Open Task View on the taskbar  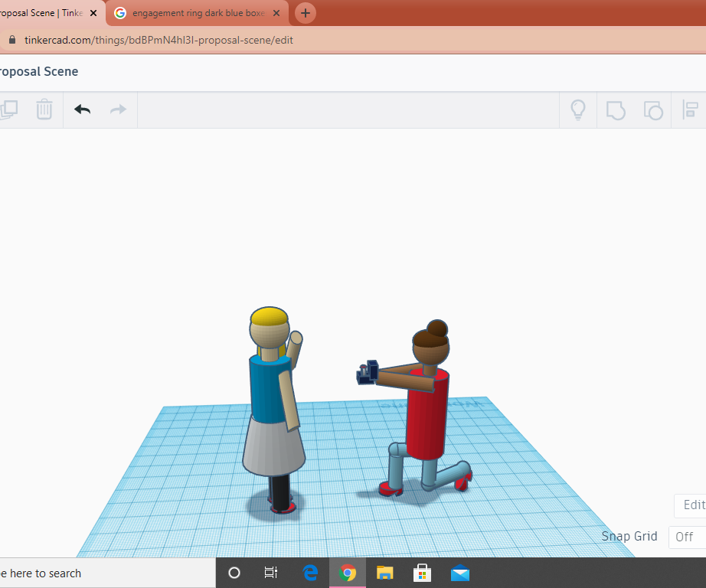pos(270,572)
